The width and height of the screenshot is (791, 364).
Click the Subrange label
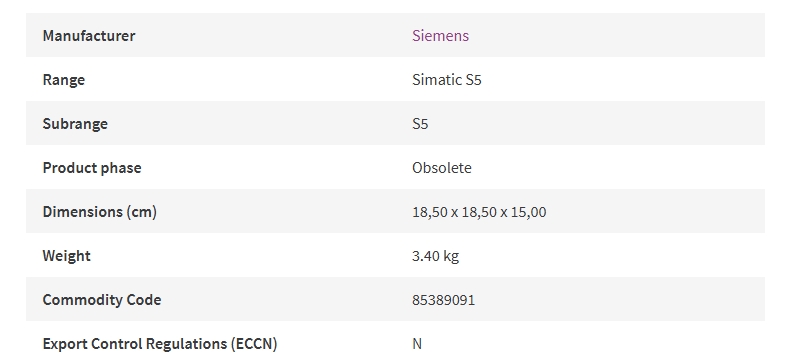point(75,124)
